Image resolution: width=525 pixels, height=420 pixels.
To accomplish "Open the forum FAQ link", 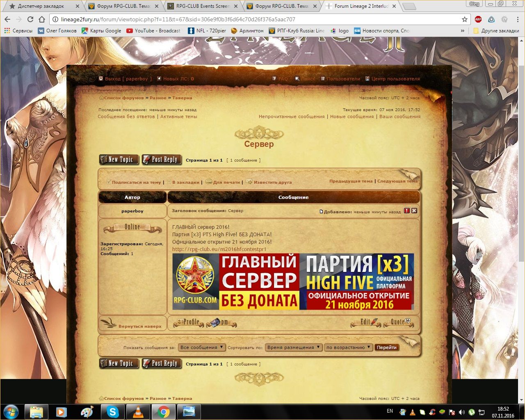I will point(280,79).
